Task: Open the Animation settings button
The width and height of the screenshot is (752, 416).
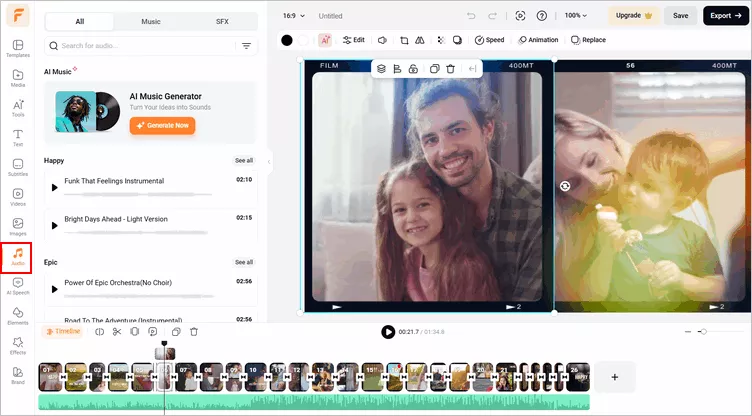Action: [538, 40]
